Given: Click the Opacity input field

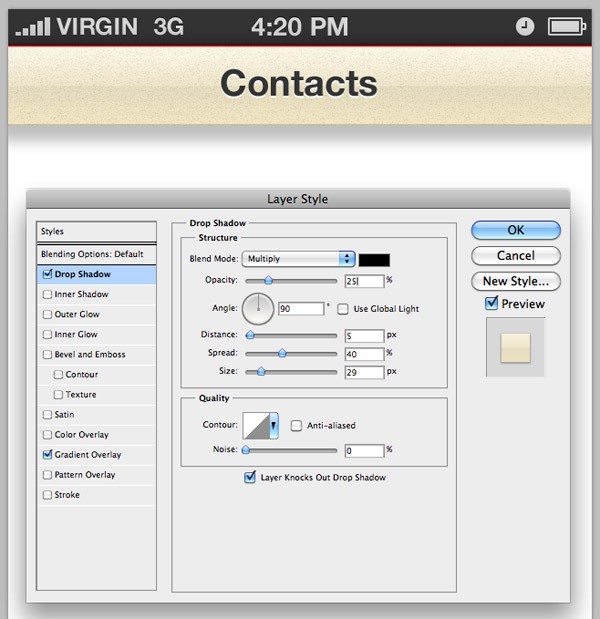Looking at the screenshot, I should pos(364,281).
